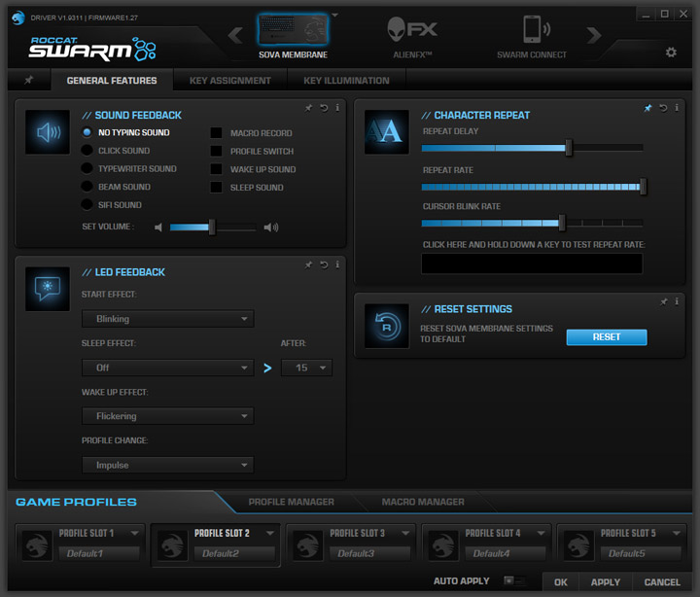Select Click Sound radio button
Viewport: 700px width, 597px height.
(87, 151)
